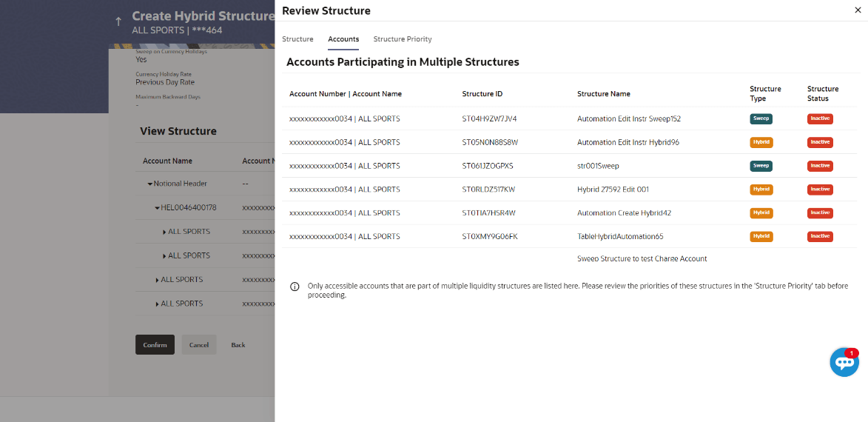Click the Hybrid badge for ST0TIA7HSR4W

[761, 213]
